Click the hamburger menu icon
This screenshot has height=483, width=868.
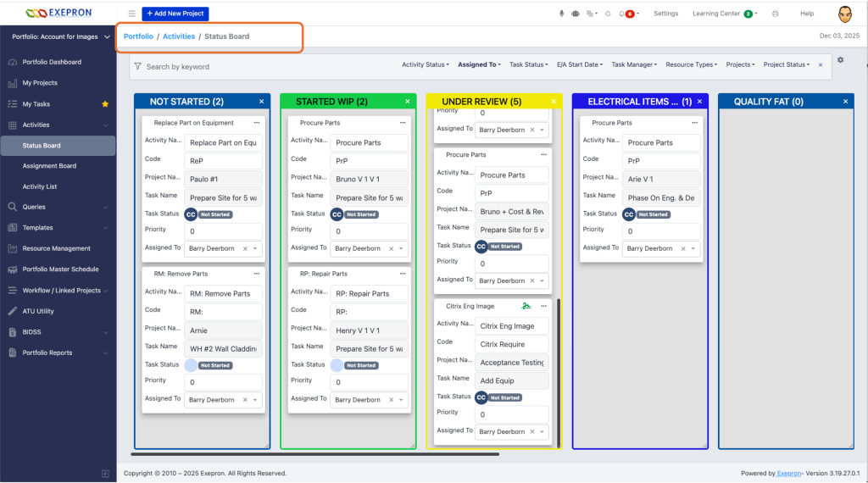tap(131, 14)
